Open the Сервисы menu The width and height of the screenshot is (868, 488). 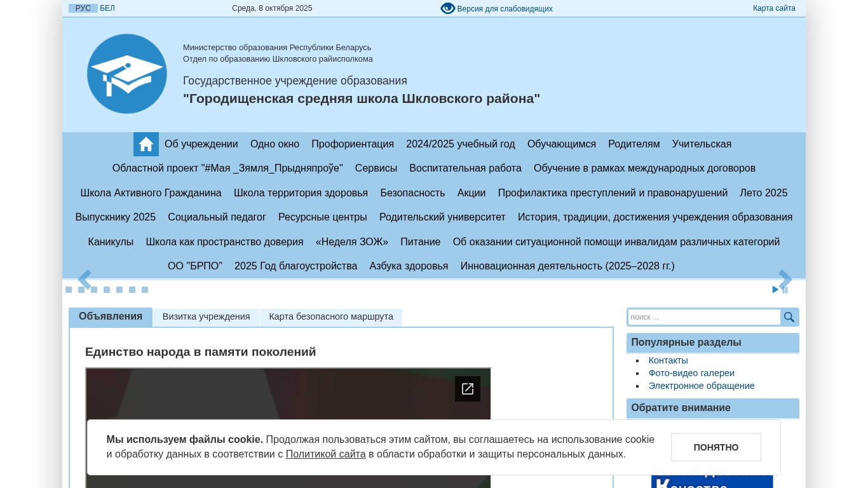click(x=376, y=168)
